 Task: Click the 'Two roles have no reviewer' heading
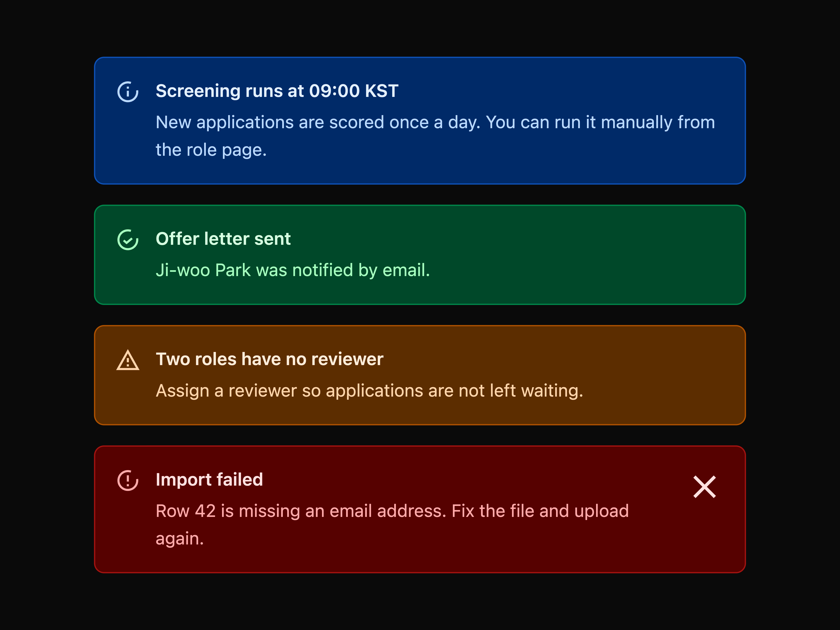pos(269,359)
